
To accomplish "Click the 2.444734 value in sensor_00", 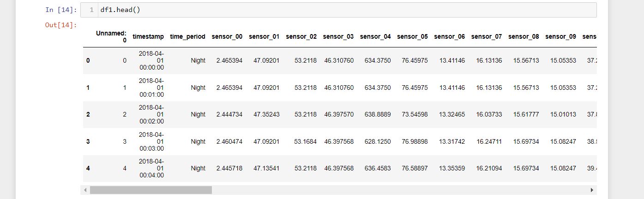I will click(x=229, y=115).
